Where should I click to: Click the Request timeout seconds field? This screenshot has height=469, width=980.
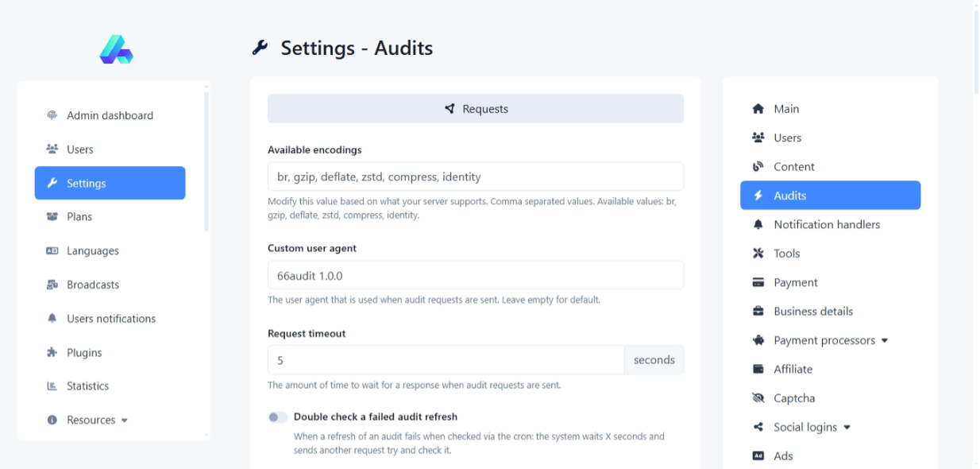coord(446,360)
